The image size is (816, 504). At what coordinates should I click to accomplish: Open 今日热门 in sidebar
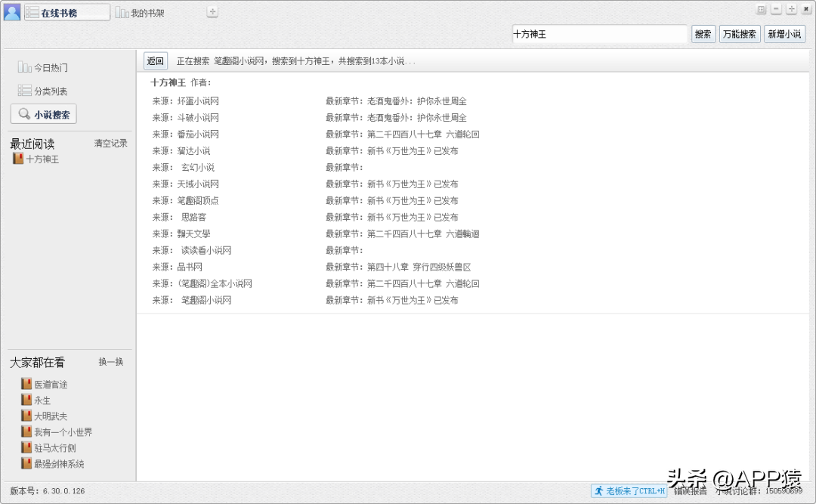point(43,68)
